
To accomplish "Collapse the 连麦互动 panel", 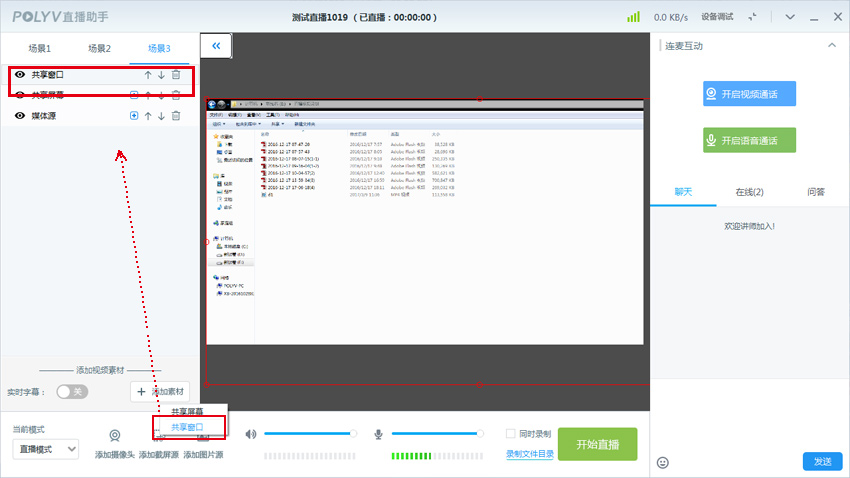I will [x=831, y=46].
